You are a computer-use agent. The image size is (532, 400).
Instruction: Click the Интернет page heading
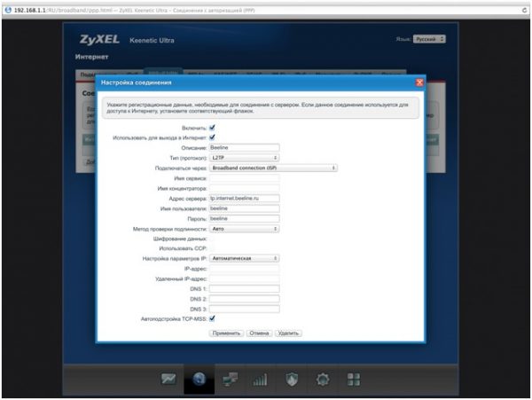[x=91, y=57]
